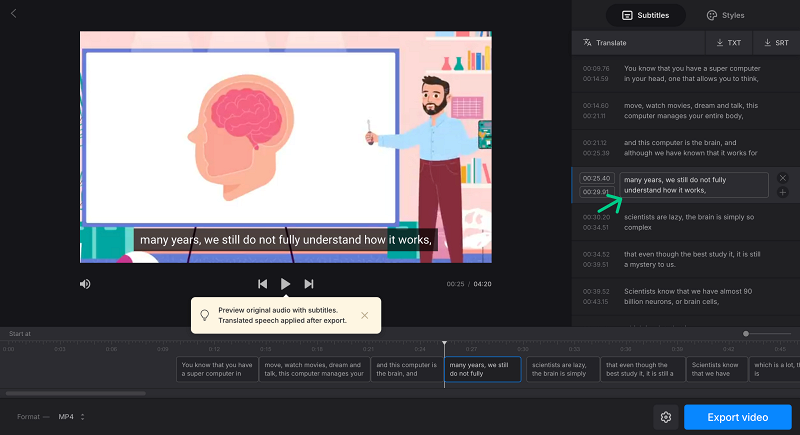Image resolution: width=800 pixels, height=435 pixels.
Task: Click the 00:09.76 timestamp
Action: [596, 68]
